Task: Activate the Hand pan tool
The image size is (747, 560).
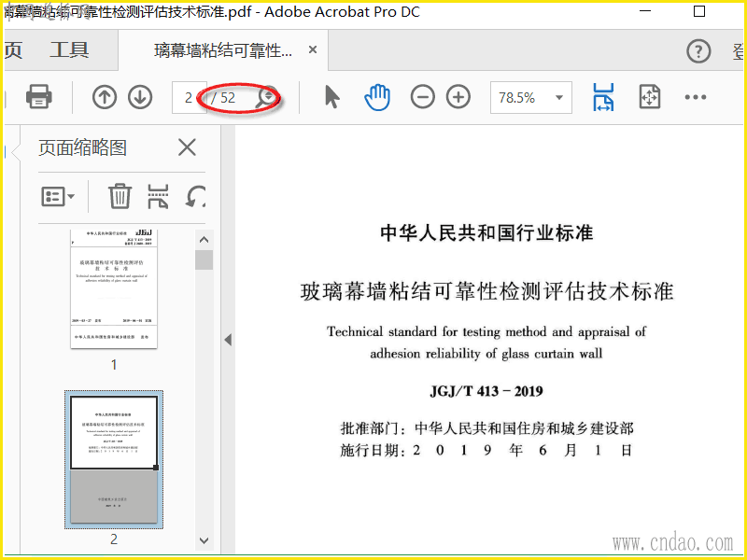Action: [377, 97]
